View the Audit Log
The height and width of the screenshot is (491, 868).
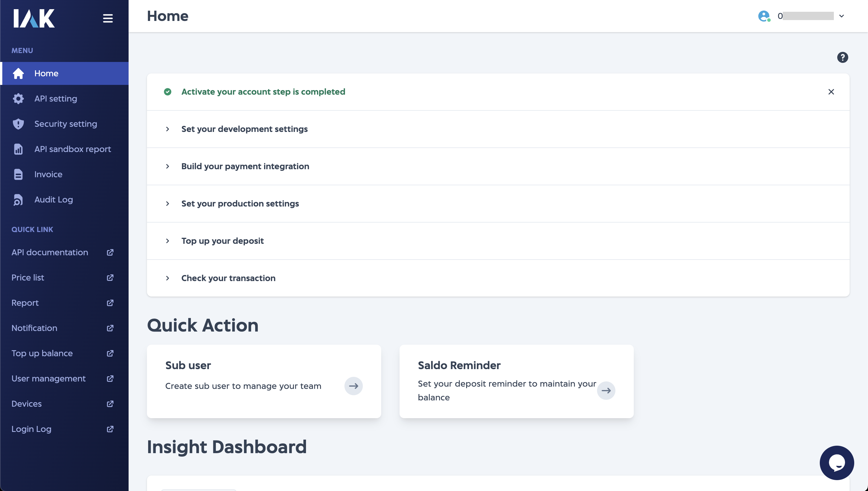click(x=53, y=199)
